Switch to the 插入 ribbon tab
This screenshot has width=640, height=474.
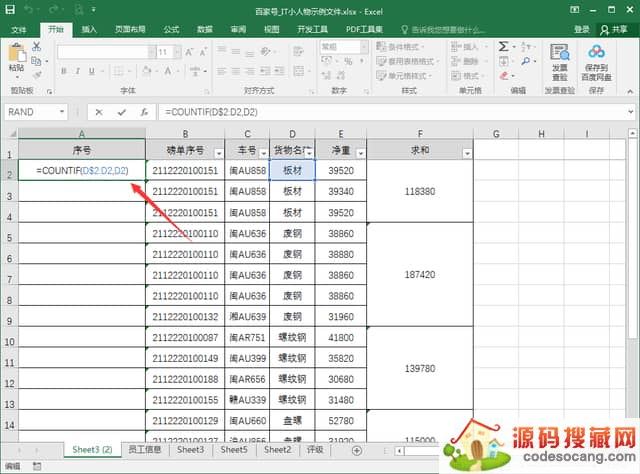pos(90,30)
